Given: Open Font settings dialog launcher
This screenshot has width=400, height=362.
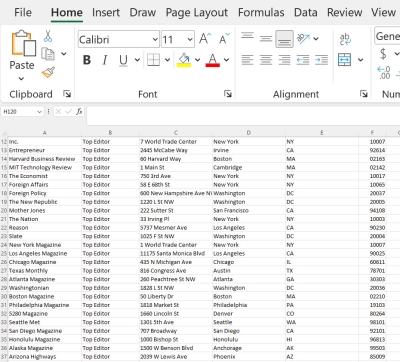Looking at the screenshot, I should point(228,94).
